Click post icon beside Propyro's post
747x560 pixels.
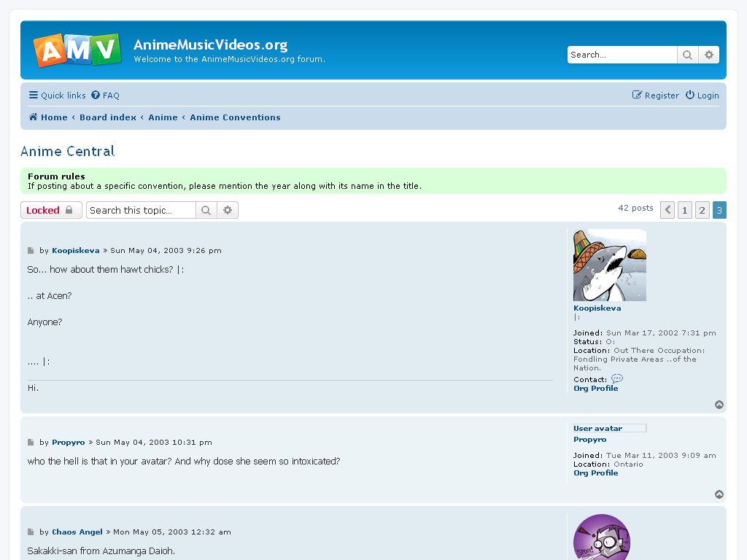click(31, 443)
